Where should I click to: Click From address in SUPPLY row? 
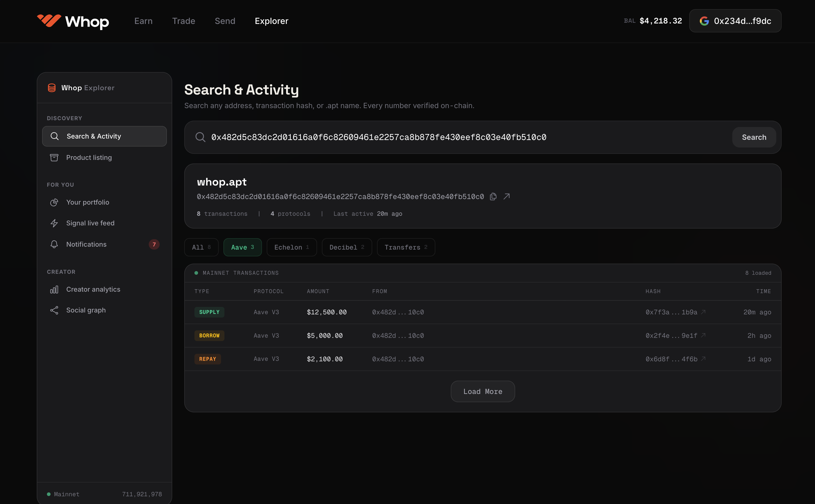point(398,312)
